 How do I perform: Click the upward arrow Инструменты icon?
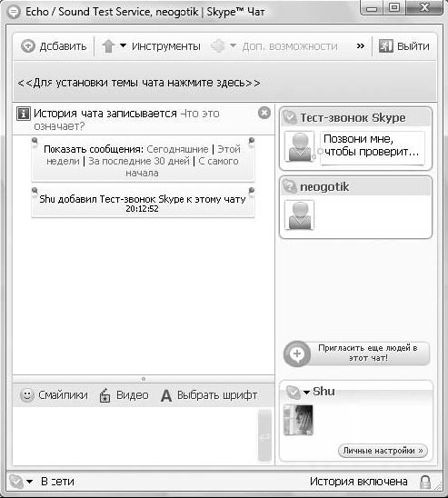108,46
